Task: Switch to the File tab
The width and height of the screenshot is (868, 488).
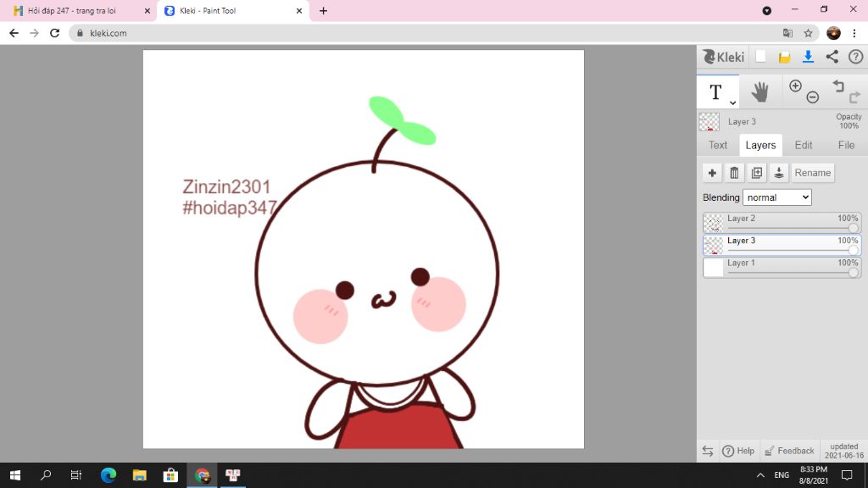Action: click(846, 145)
